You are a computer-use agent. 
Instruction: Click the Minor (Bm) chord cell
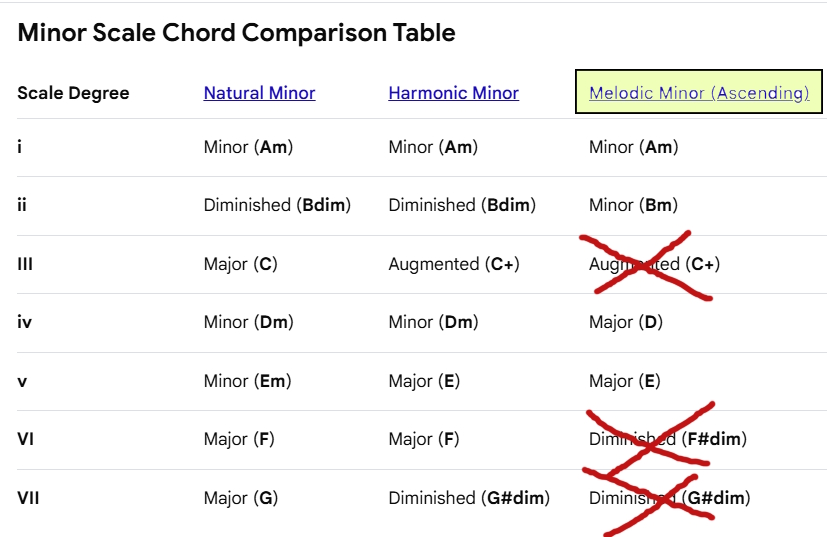(x=633, y=205)
